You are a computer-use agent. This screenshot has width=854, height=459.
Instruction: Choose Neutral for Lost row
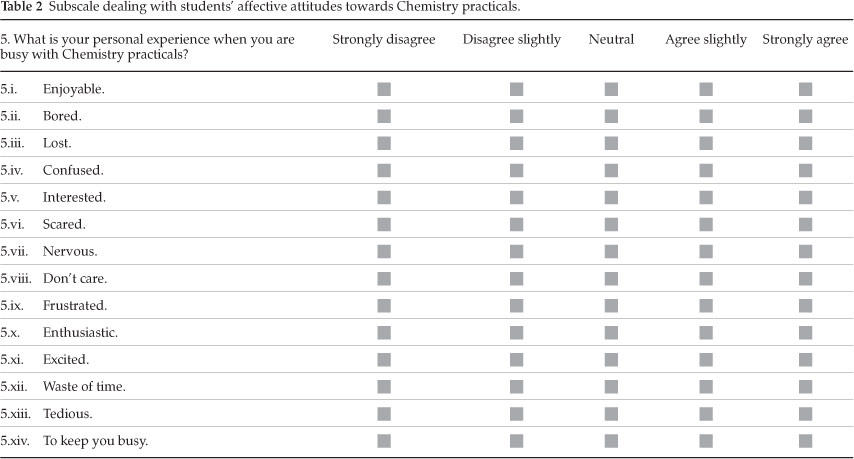coord(611,143)
